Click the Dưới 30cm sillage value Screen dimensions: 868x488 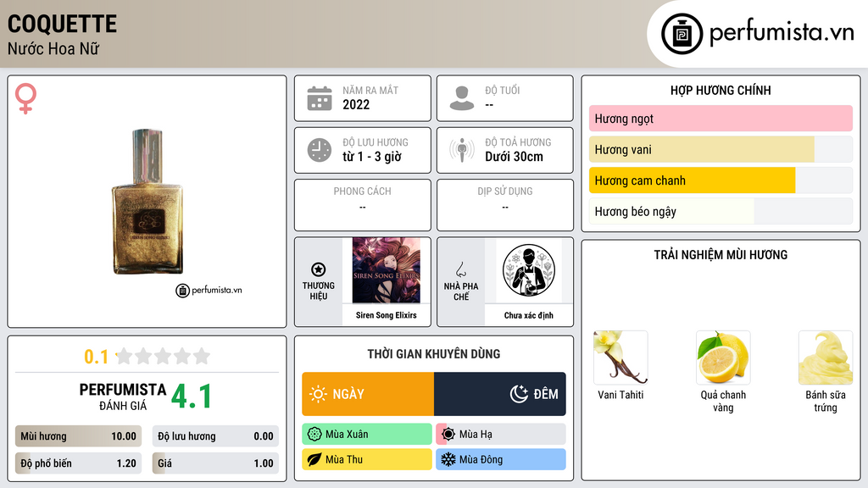[515, 157]
